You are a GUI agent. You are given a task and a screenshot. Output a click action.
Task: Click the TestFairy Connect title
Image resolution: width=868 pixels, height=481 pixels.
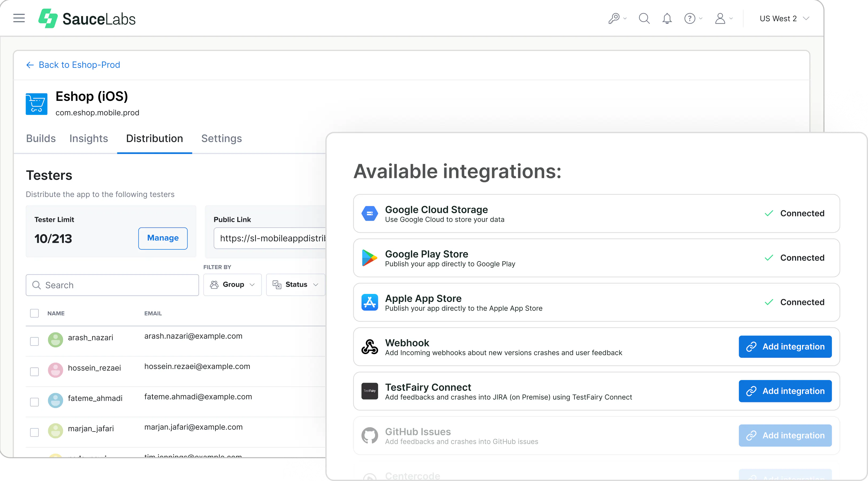[x=428, y=387]
